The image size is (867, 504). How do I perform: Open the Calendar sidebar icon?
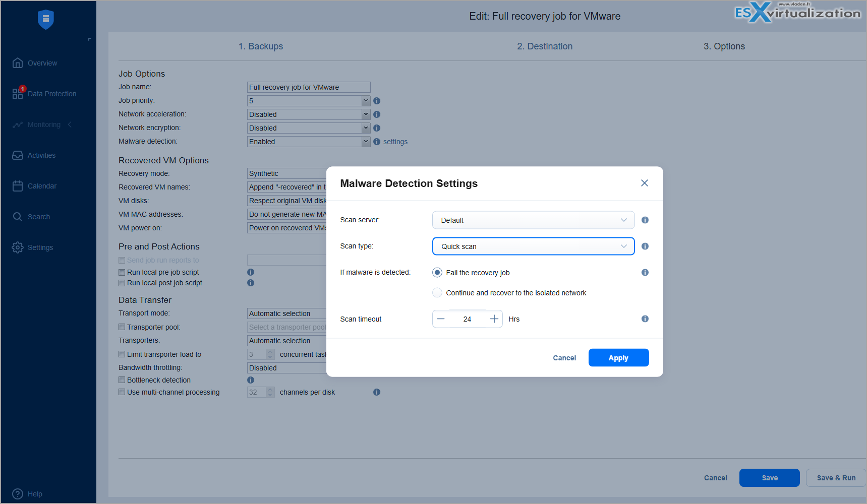point(18,186)
